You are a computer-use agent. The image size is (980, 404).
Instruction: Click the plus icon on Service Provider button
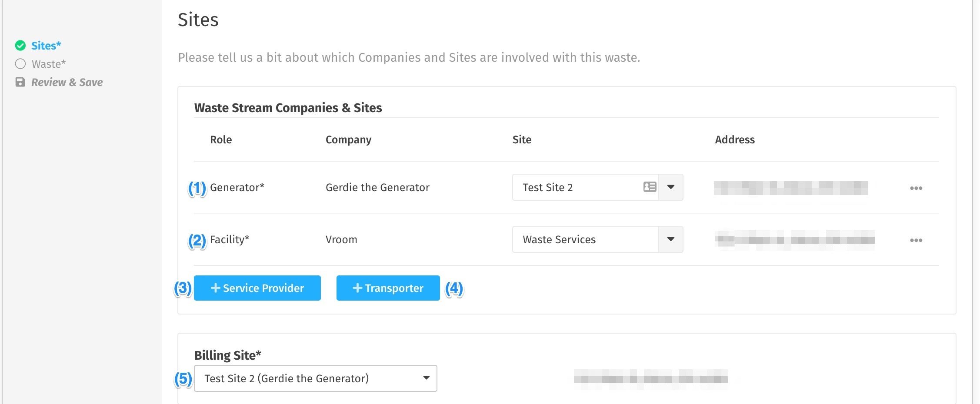coord(215,288)
